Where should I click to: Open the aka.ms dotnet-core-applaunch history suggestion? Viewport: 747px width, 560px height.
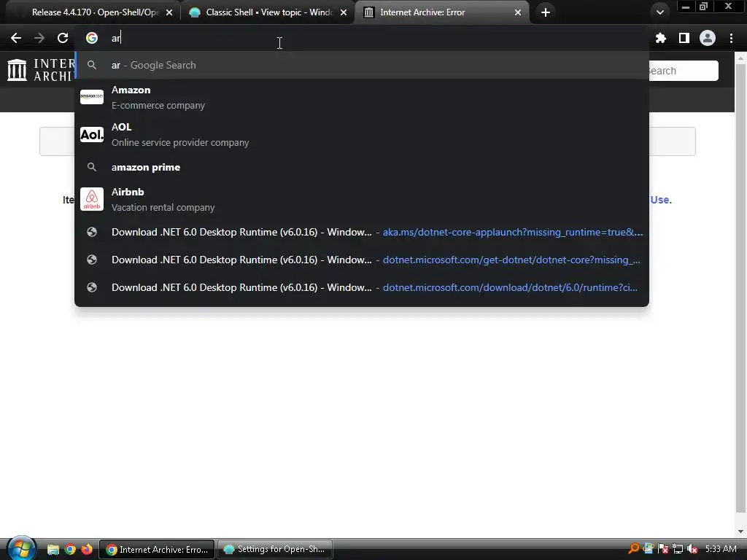click(x=362, y=233)
